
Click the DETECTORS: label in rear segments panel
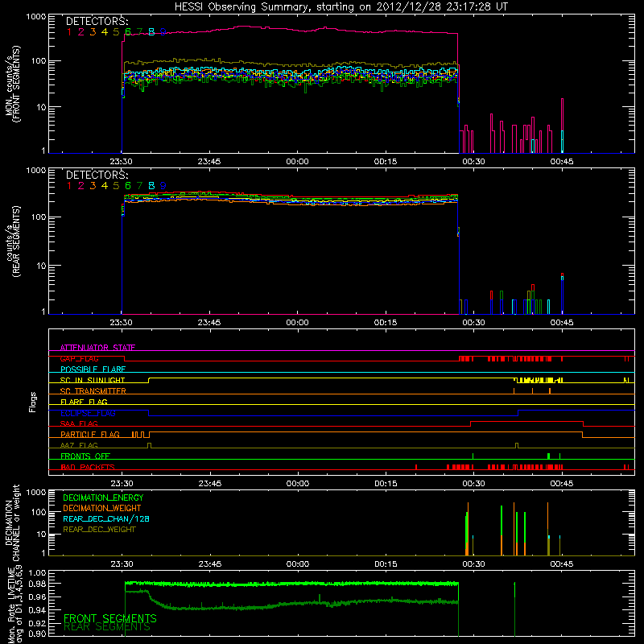coord(97,175)
